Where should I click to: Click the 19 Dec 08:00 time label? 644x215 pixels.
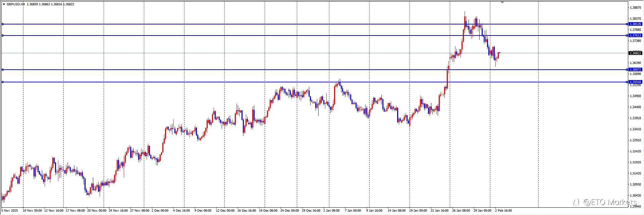[268, 211]
